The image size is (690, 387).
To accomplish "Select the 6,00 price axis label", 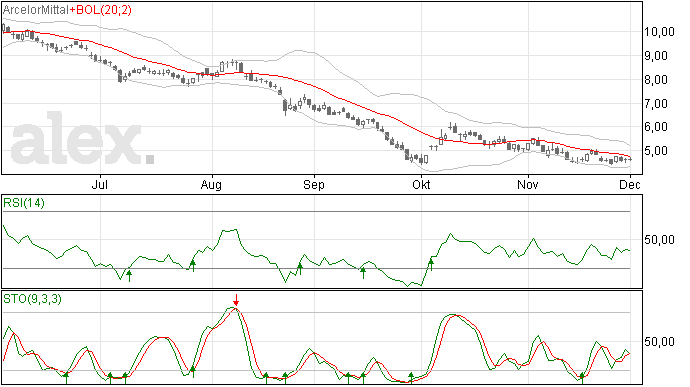I will tap(656, 127).
